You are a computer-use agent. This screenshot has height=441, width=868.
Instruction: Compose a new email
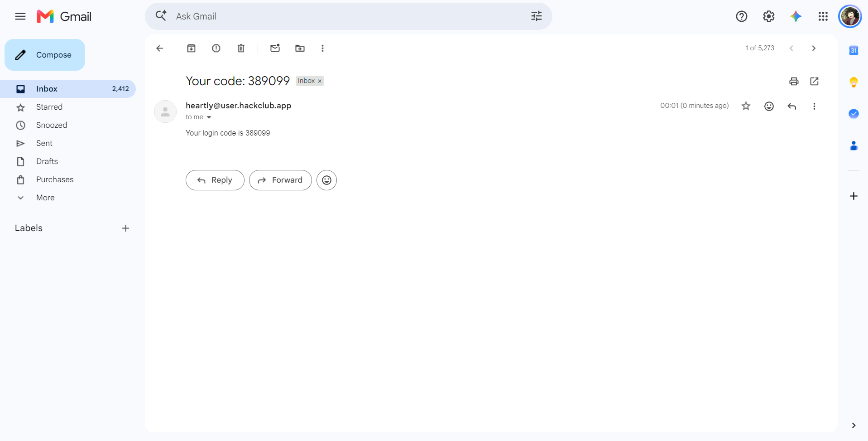45,55
